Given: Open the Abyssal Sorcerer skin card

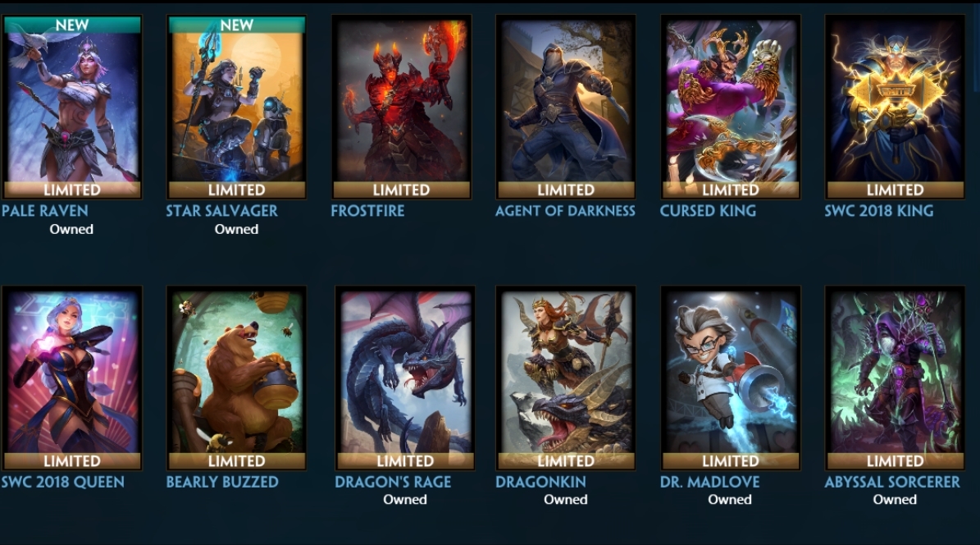Looking at the screenshot, I should 895,378.
